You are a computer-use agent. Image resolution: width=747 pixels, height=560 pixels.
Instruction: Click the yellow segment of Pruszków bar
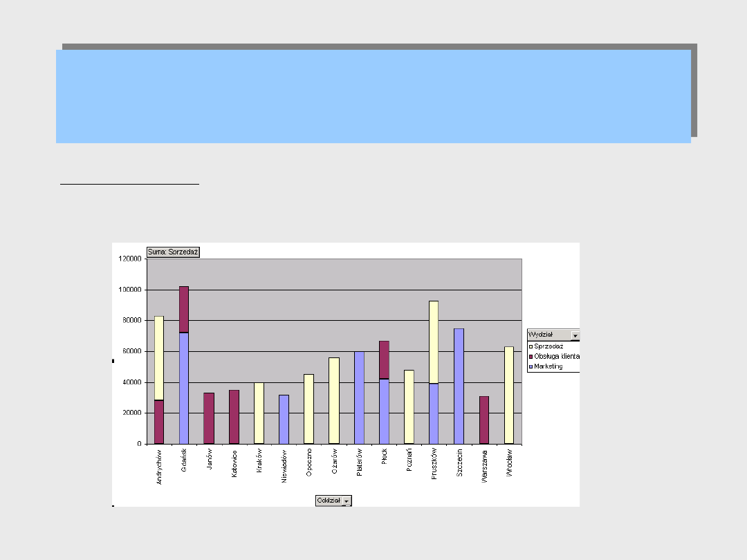click(434, 342)
